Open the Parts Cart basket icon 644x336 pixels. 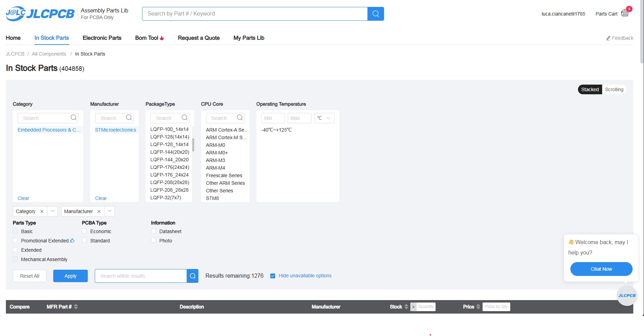(x=625, y=13)
